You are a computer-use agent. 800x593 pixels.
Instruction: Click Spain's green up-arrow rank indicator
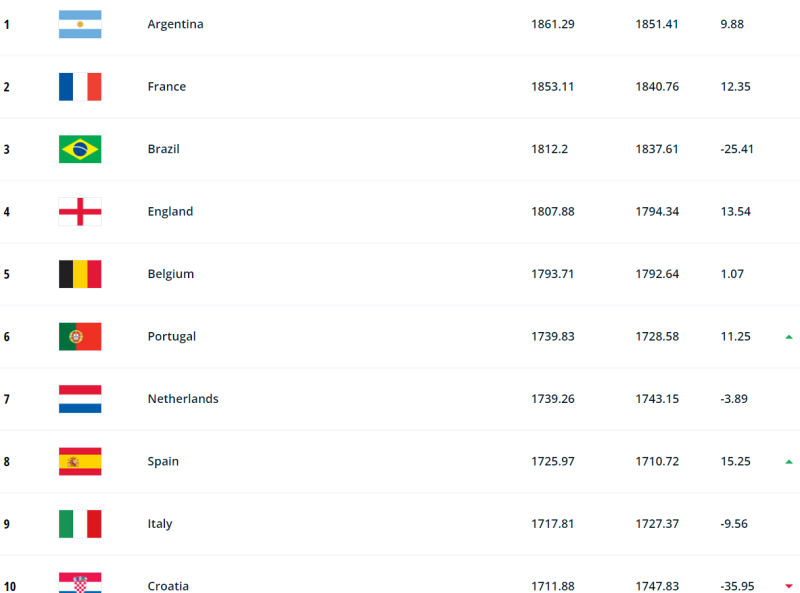coord(789,462)
